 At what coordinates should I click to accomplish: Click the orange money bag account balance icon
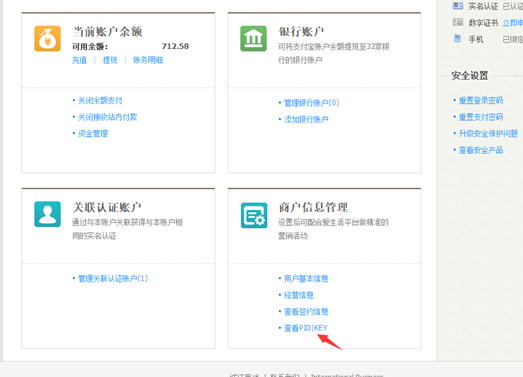pyautogui.click(x=47, y=39)
